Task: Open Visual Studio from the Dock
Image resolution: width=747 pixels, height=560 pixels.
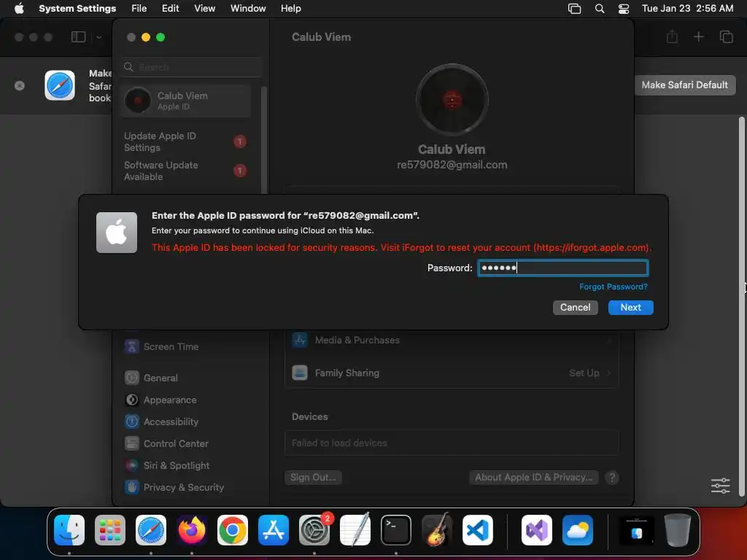Action: click(537, 530)
